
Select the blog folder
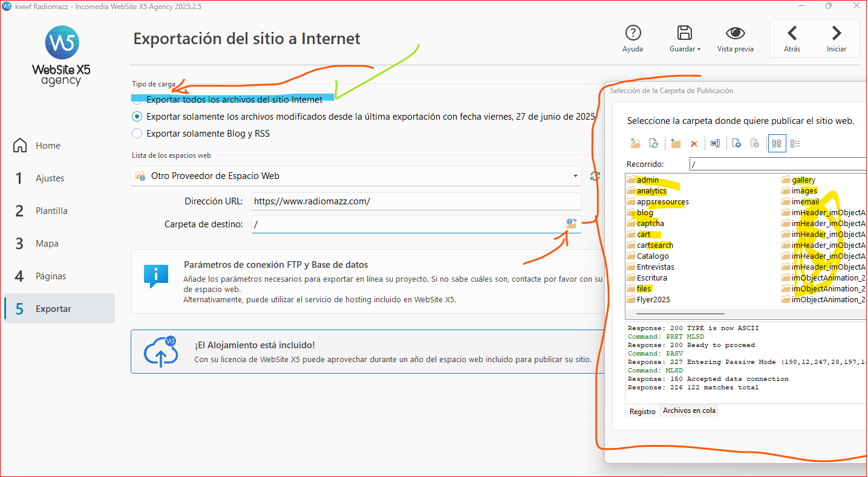click(641, 213)
